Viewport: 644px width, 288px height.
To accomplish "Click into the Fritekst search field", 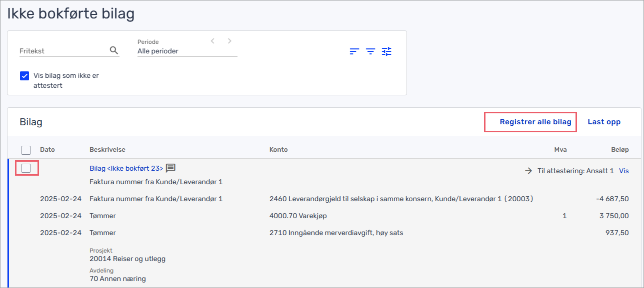I will click(x=62, y=51).
